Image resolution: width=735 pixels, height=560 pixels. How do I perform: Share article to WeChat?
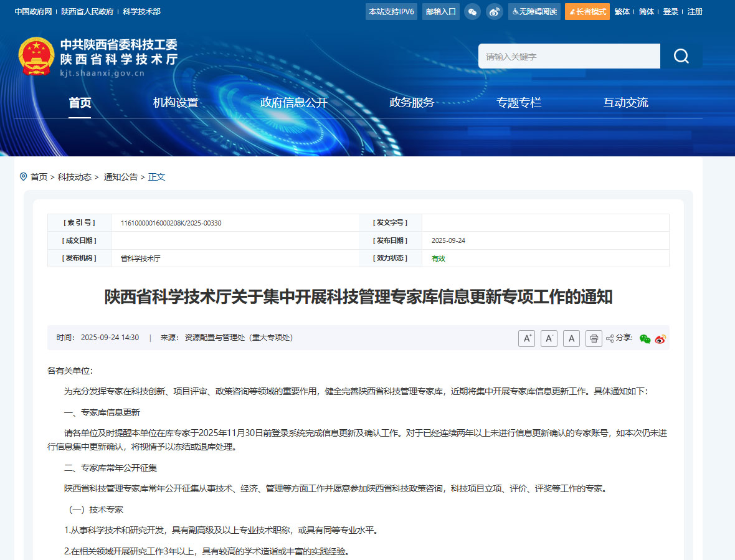[645, 338]
